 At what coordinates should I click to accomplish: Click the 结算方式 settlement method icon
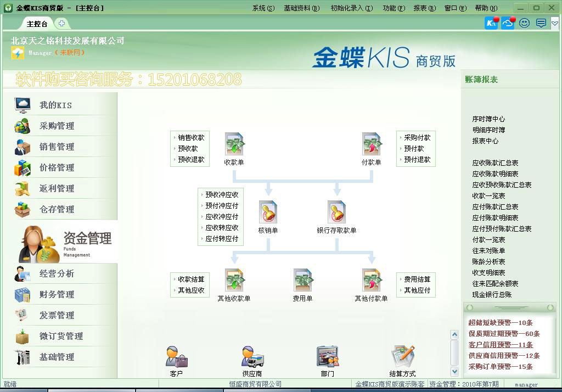[x=403, y=356]
